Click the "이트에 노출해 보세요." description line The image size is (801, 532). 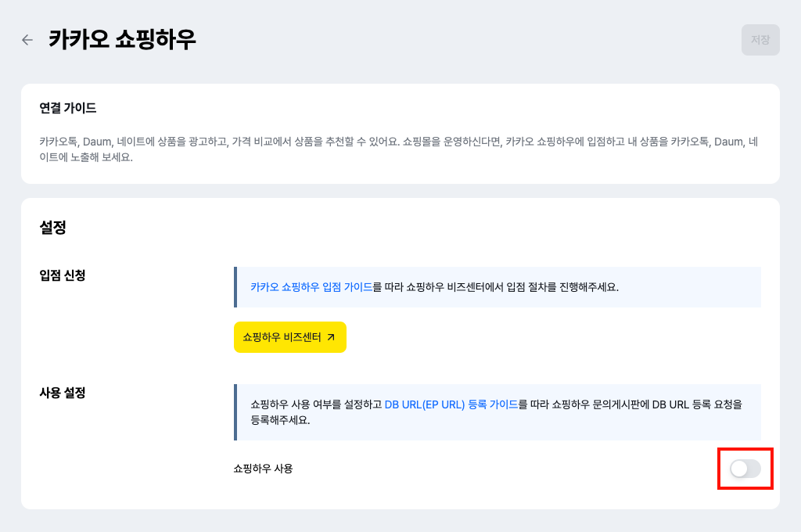(86, 157)
